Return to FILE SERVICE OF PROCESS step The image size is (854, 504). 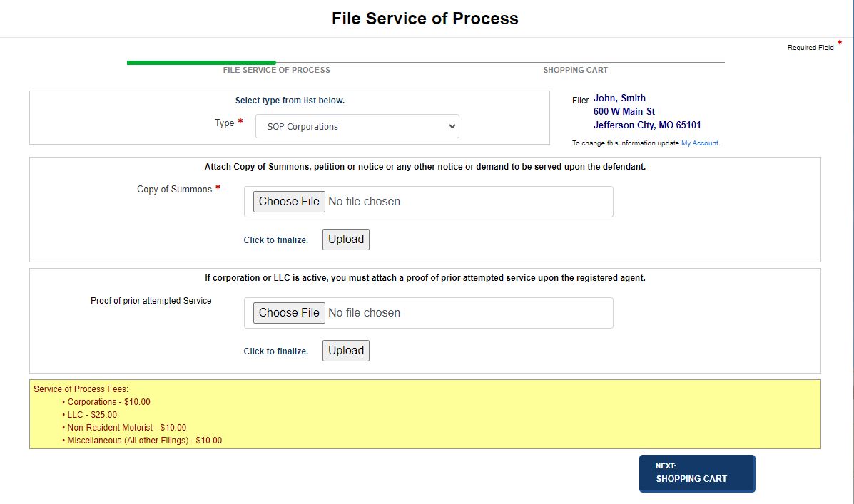click(276, 70)
